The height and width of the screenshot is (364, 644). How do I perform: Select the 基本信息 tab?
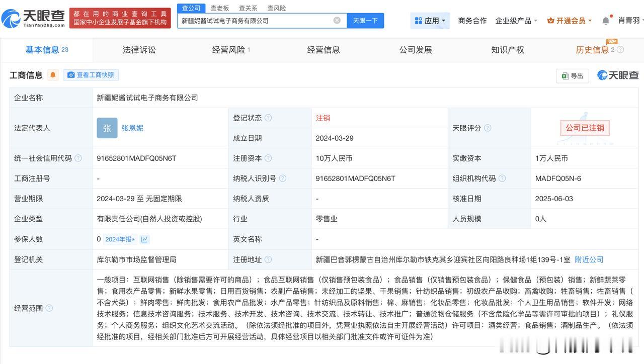click(x=46, y=50)
